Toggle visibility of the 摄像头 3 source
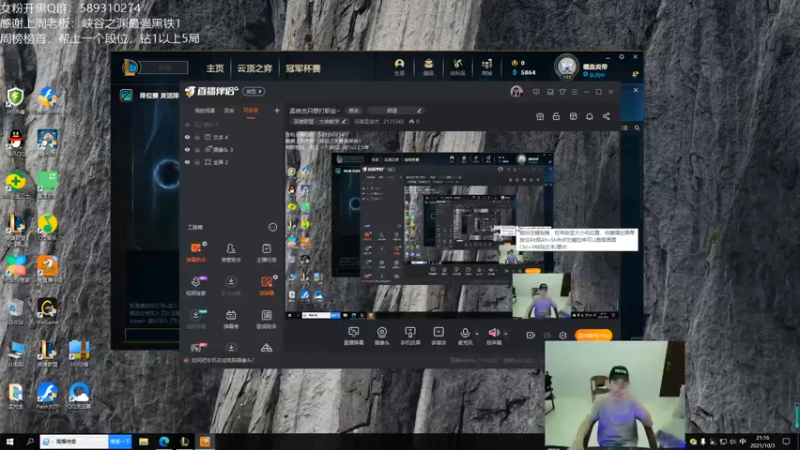This screenshot has width=800, height=450. [x=187, y=149]
